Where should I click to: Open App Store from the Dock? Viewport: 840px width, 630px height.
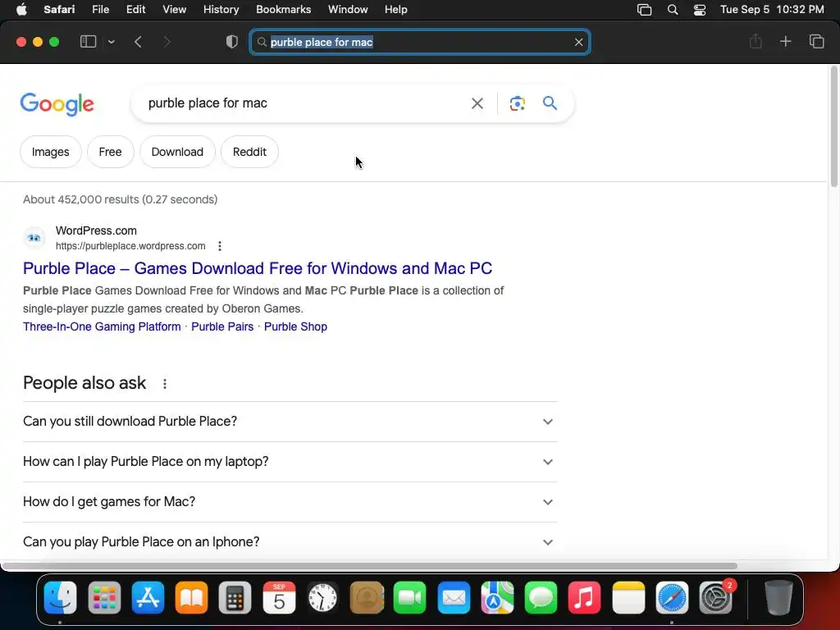tap(148, 597)
